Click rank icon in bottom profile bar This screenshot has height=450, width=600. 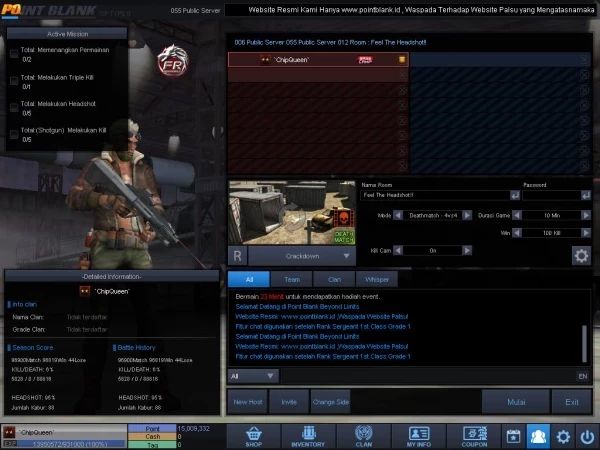pyautogui.click(x=9, y=432)
